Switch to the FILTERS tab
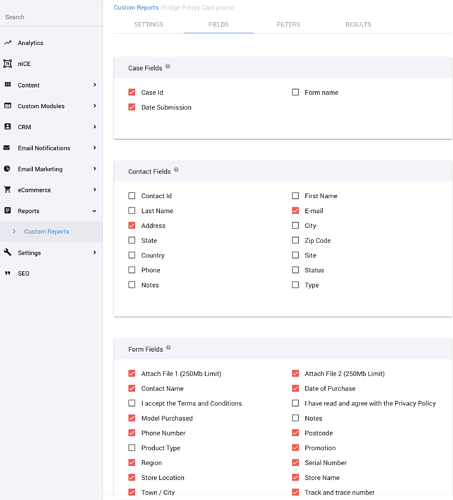This screenshot has width=453, height=500. [x=288, y=25]
